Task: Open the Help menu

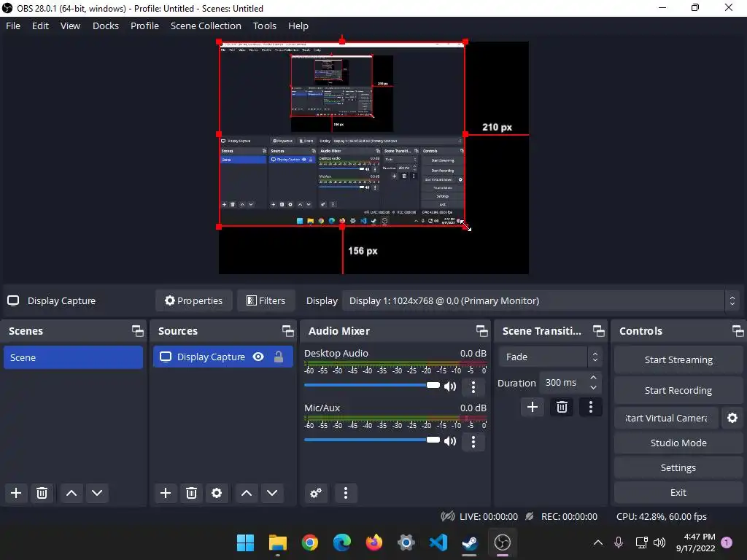Action: tap(298, 26)
